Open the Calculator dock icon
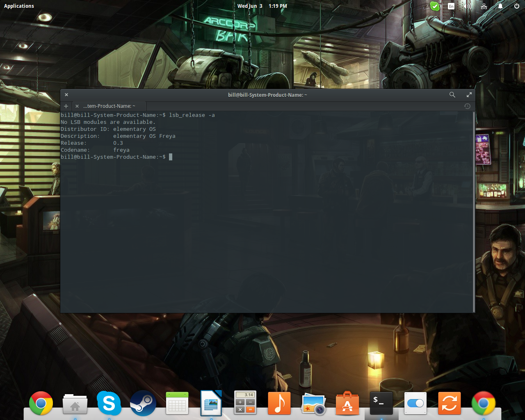Screen dimensions: 525x420 (x=245, y=403)
